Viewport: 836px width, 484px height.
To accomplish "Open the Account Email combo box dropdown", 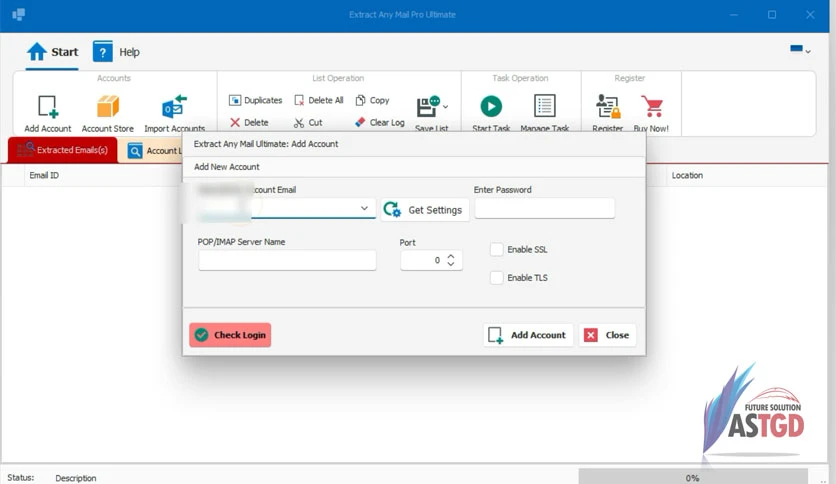I will [x=364, y=208].
